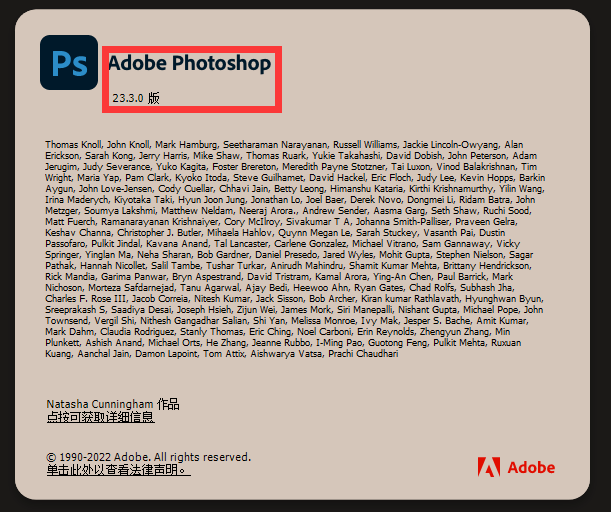Click the name 'Kirthi Krishnamurthy' in the credits
Image resolution: width=611 pixels, height=512 pixels.
click(451, 189)
